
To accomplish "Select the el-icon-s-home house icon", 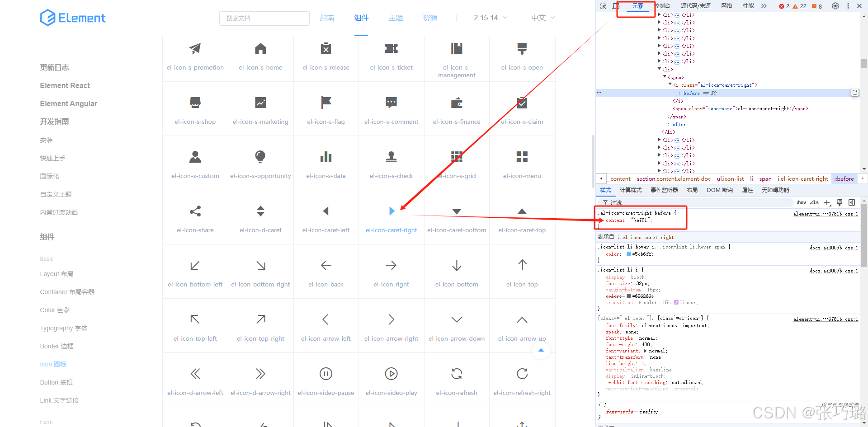I will pos(260,48).
